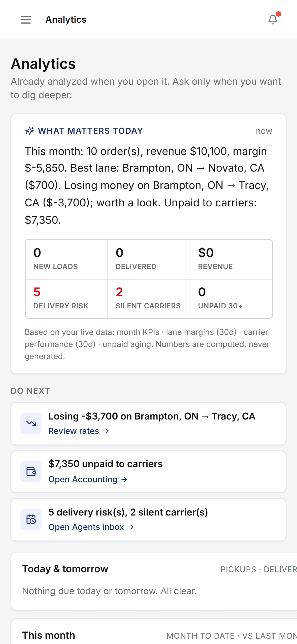The width and height of the screenshot is (297, 644).
Task: Open the hamburger navigation menu
Action: coord(26,19)
